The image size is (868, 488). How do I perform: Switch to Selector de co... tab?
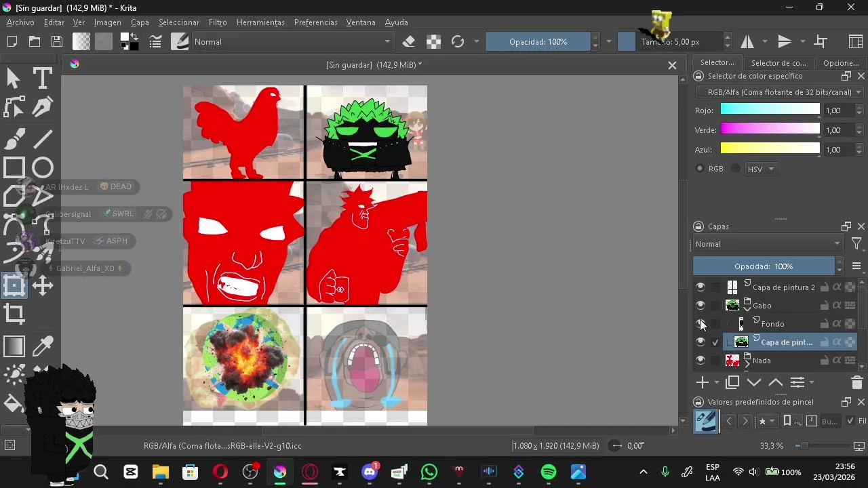coord(778,63)
